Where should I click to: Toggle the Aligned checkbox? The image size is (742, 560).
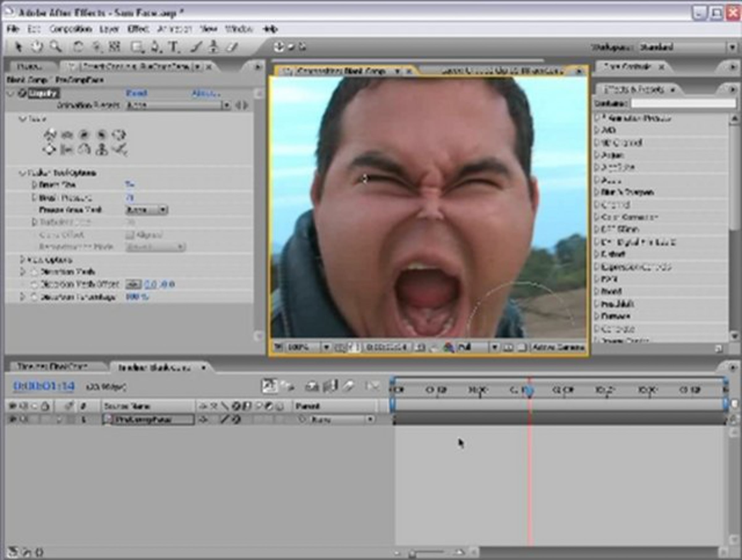point(130,235)
